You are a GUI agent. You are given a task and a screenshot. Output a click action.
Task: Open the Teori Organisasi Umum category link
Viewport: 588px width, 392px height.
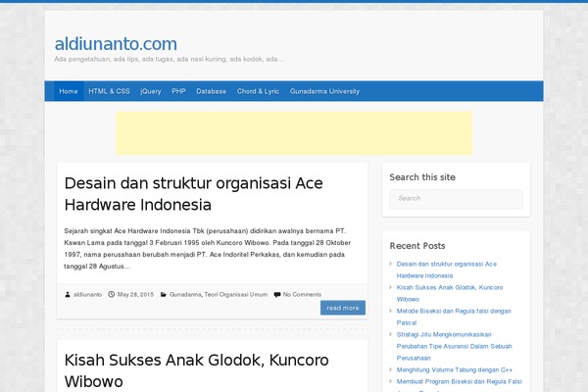236,294
